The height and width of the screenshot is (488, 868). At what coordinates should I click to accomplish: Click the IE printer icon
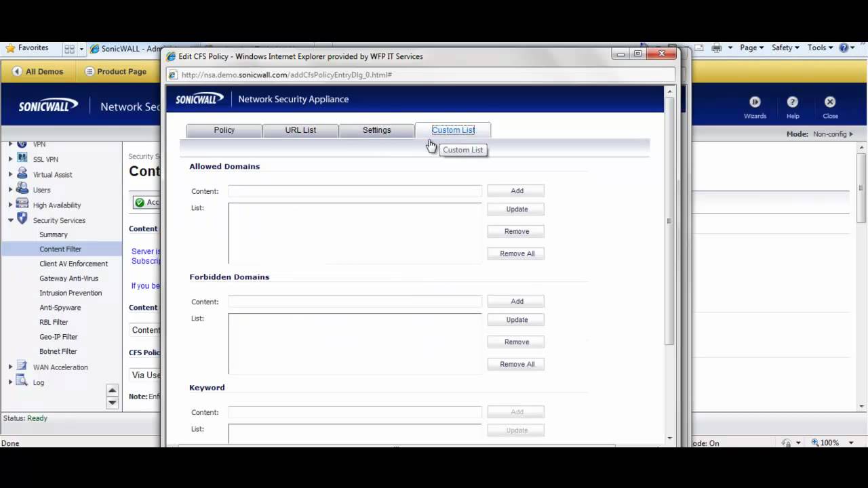coord(717,48)
